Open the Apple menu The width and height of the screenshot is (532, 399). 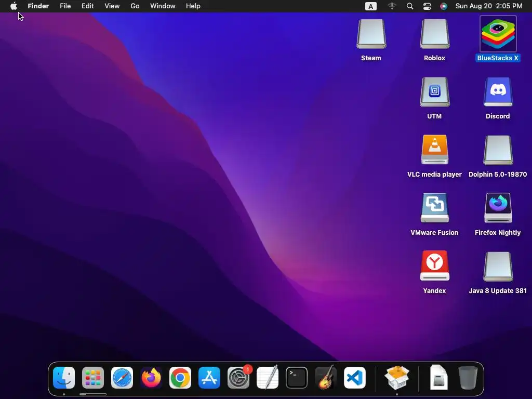point(14,6)
